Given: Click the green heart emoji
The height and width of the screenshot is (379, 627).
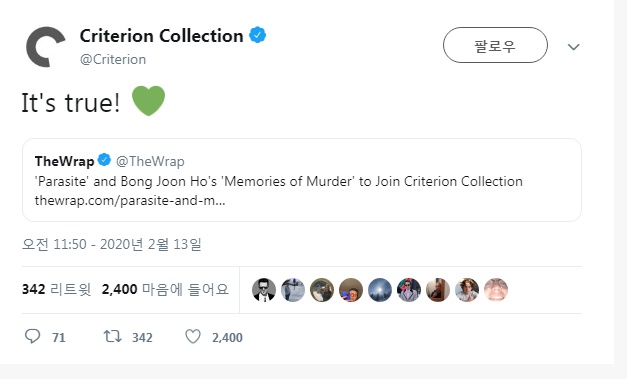Looking at the screenshot, I should (148, 101).
